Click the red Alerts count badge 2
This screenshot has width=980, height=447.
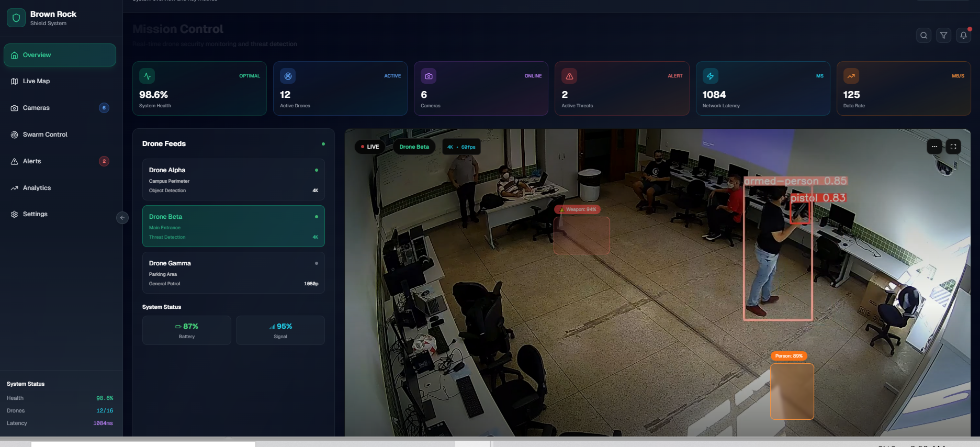(x=104, y=161)
